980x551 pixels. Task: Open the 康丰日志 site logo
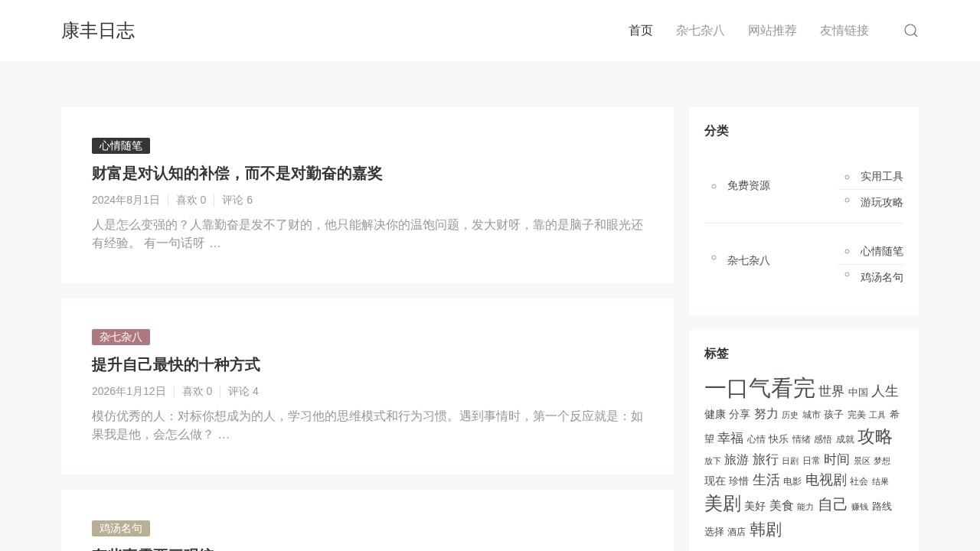[x=98, y=31]
